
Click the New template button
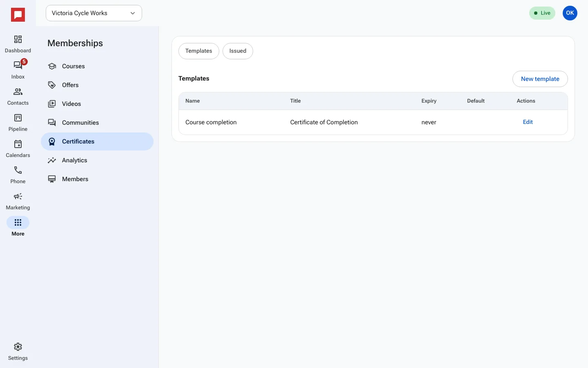[x=540, y=79]
